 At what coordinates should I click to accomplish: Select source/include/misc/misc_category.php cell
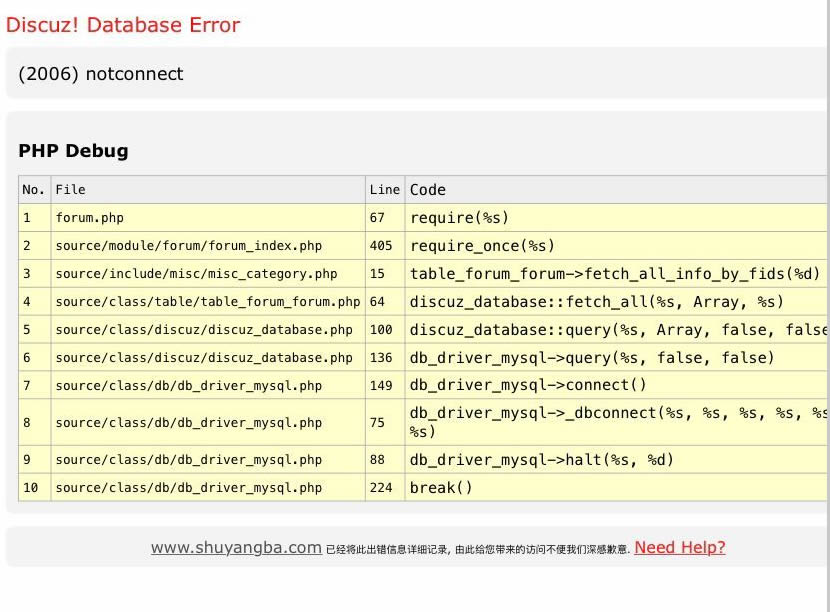[208, 274]
